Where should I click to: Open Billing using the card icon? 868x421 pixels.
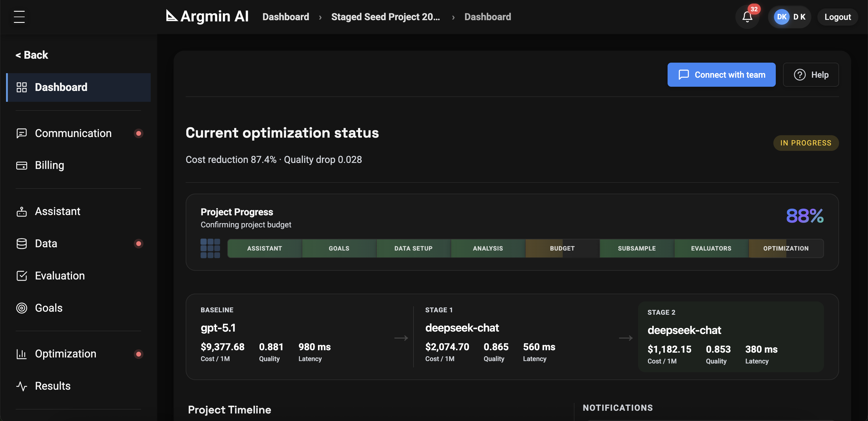(21, 165)
